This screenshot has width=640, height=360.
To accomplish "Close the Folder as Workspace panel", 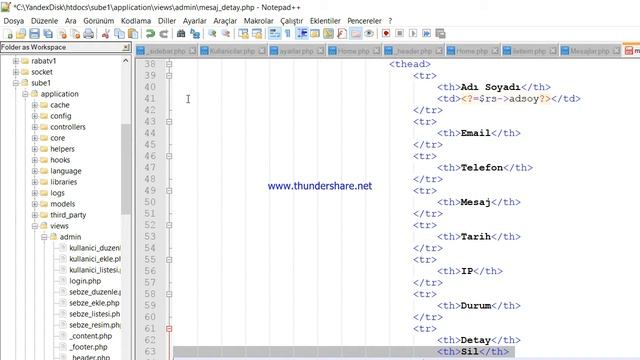I will click(x=126, y=47).
